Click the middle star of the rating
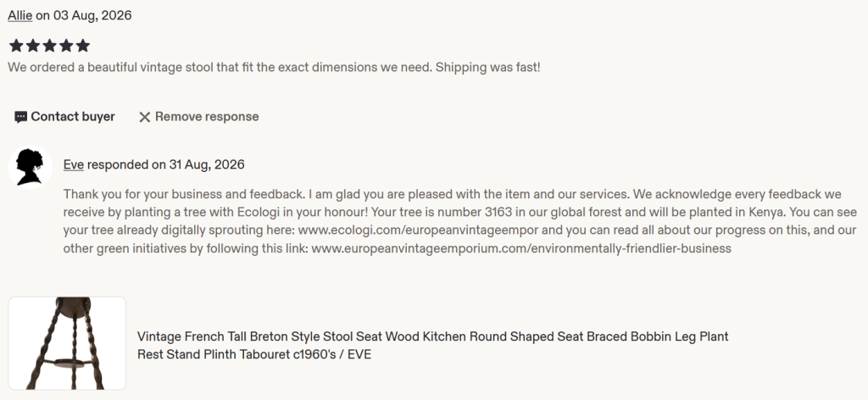 pos(49,46)
